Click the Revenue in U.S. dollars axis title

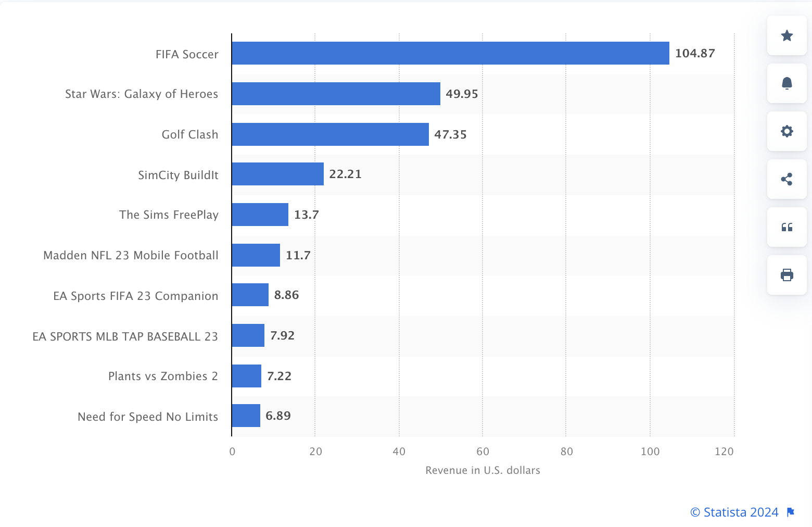(483, 470)
